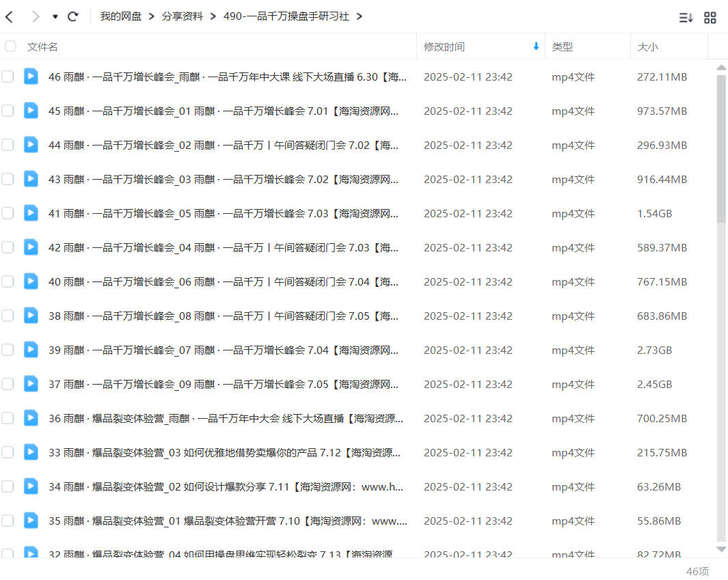Viewport: 728px width, 580px height.
Task: Select file name 41 雨麒 一品千万增长峰会 7.03
Action: point(224,213)
